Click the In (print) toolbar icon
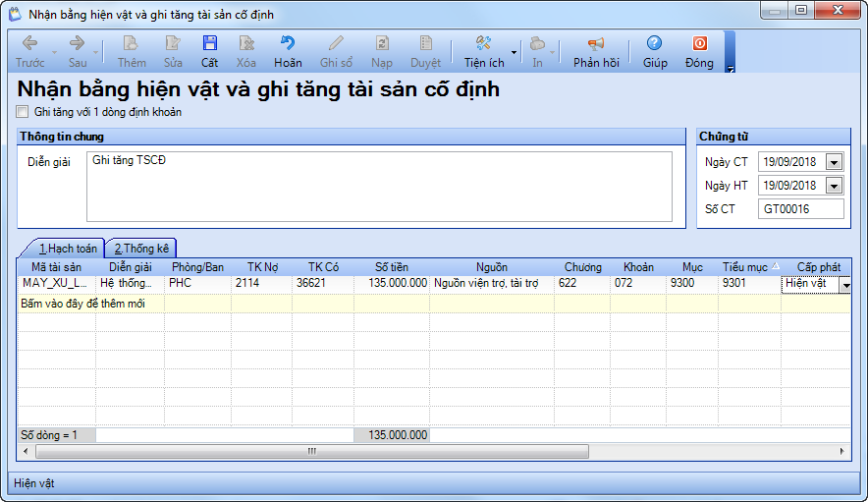This screenshot has height=502, width=868. click(537, 51)
